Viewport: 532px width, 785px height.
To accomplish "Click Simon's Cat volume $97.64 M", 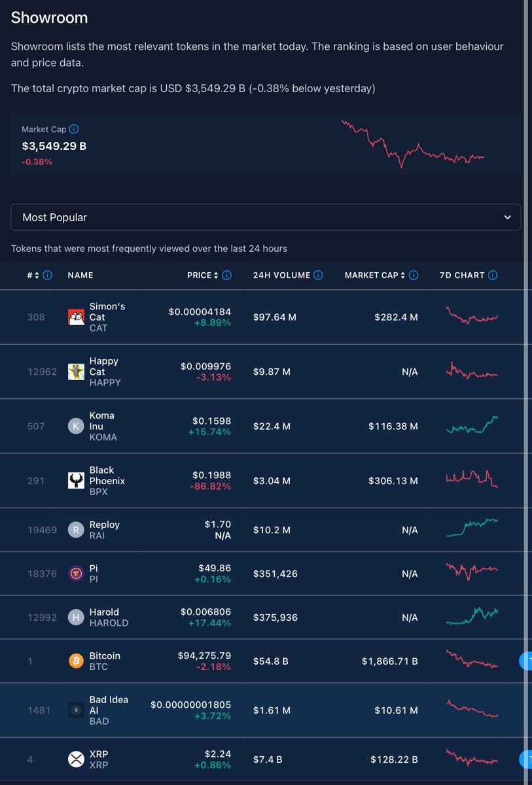I will (x=275, y=317).
